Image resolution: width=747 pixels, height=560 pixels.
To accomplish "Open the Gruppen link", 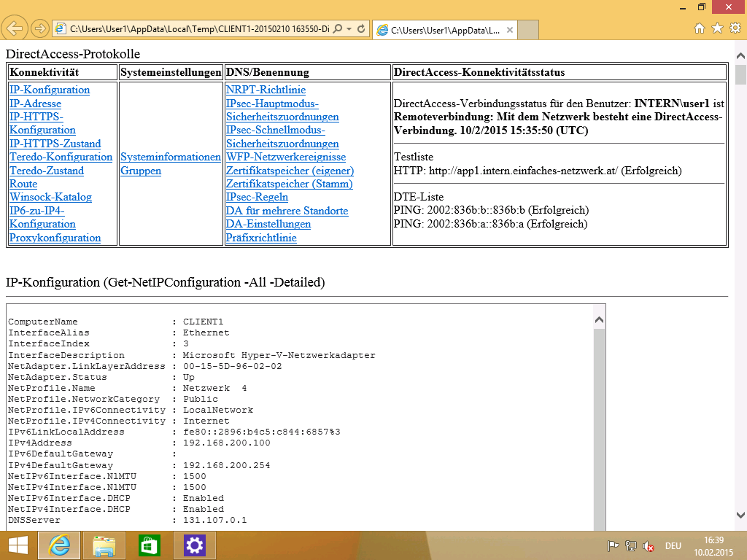I will click(x=141, y=171).
